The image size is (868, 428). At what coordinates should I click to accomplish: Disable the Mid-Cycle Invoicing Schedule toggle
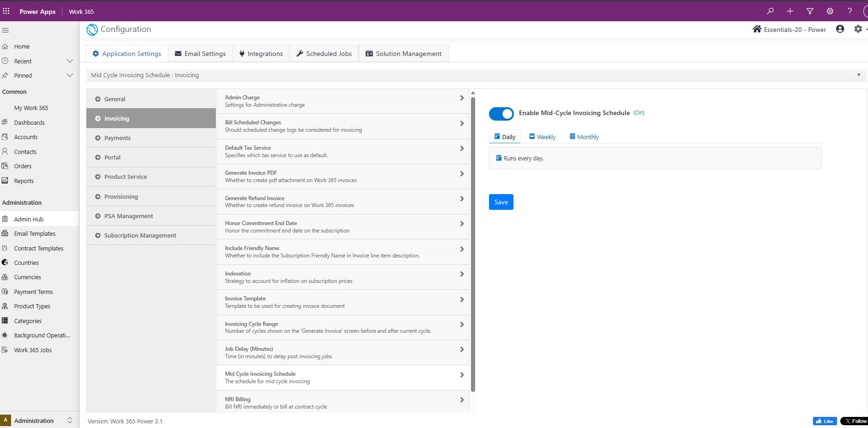[501, 114]
